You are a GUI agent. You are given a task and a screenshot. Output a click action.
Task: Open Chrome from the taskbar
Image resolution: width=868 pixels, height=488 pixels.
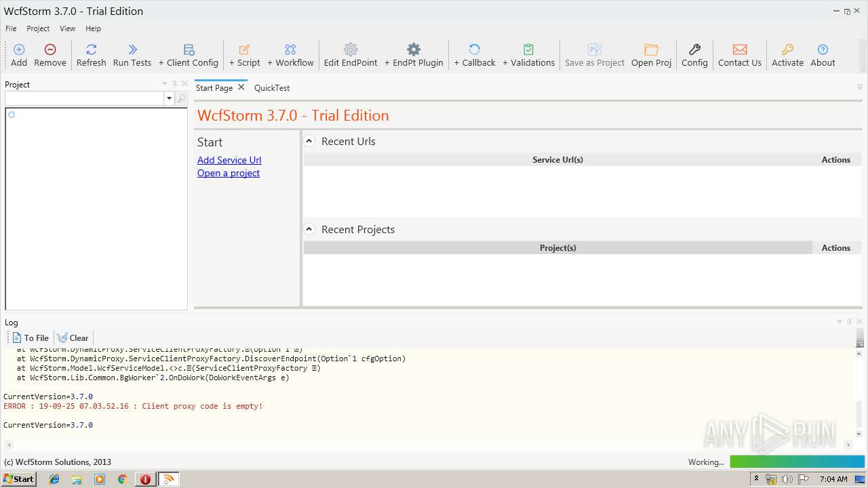[122, 479]
